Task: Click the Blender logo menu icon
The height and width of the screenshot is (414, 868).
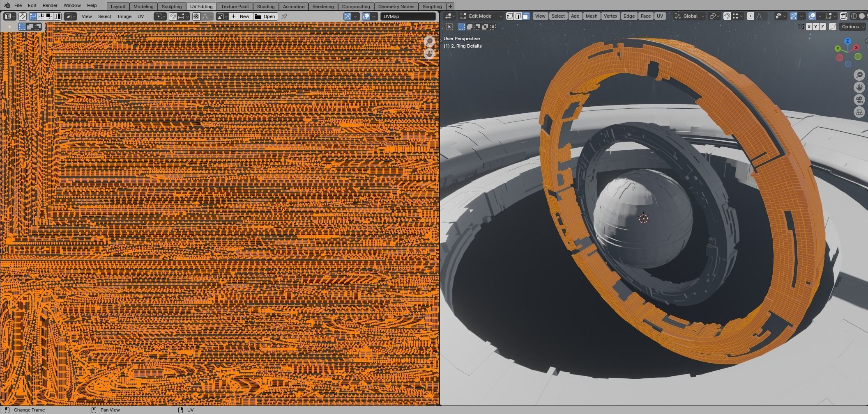Action: point(7,5)
